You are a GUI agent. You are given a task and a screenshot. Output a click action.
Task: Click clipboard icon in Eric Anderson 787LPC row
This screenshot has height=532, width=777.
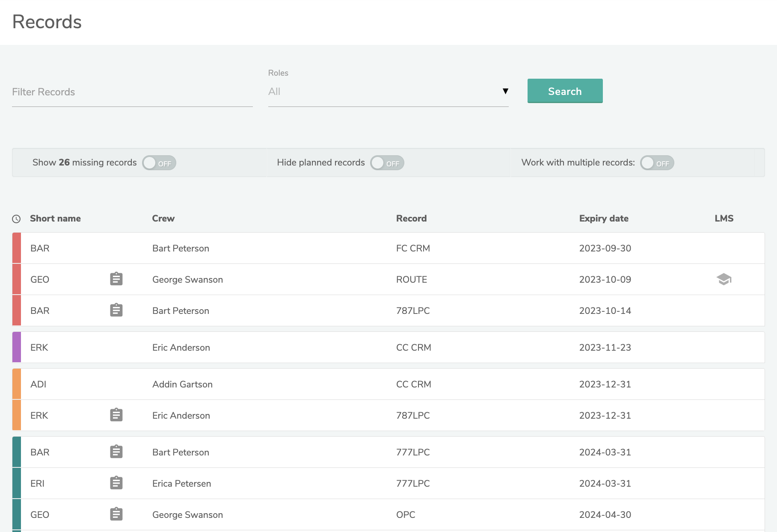116,415
